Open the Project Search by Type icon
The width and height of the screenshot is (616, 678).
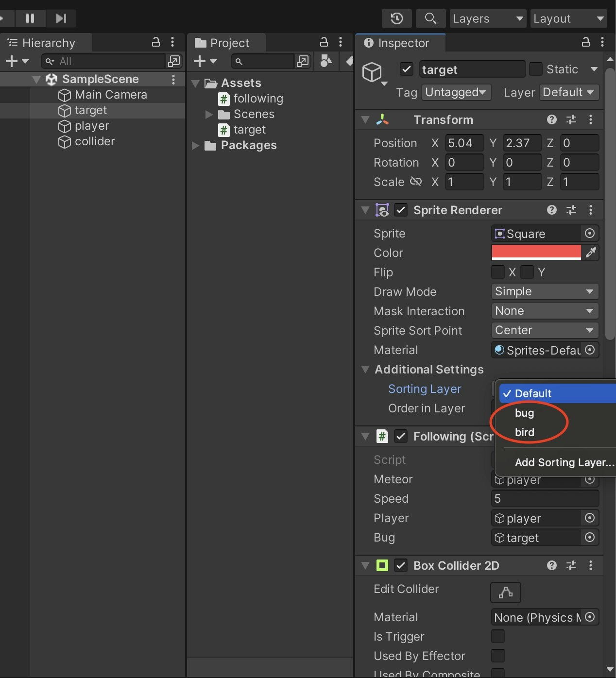326,61
